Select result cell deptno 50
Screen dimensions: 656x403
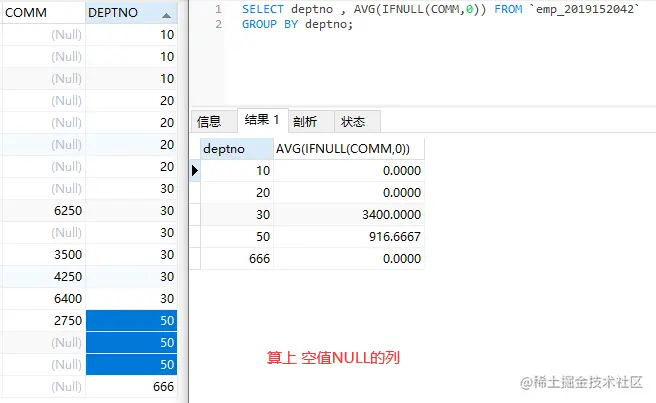[x=237, y=236]
